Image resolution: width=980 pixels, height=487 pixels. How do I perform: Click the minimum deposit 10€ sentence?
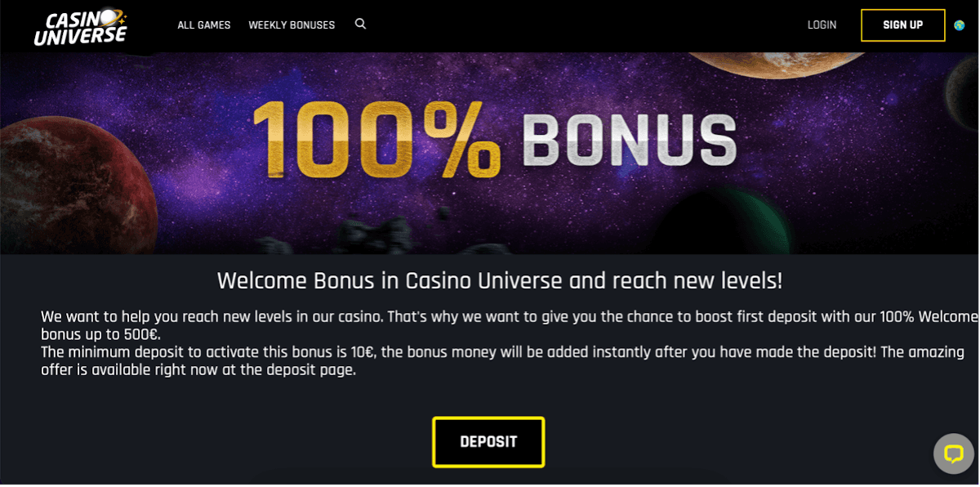click(x=501, y=361)
